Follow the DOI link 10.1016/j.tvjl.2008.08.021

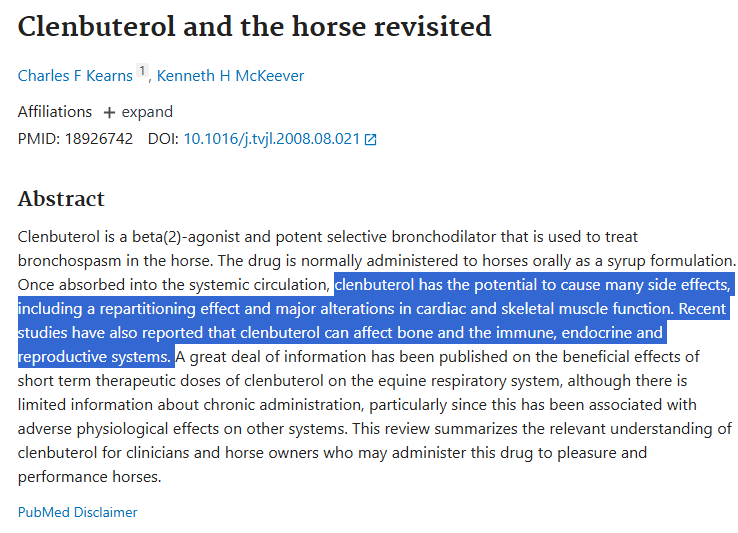pos(272,139)
